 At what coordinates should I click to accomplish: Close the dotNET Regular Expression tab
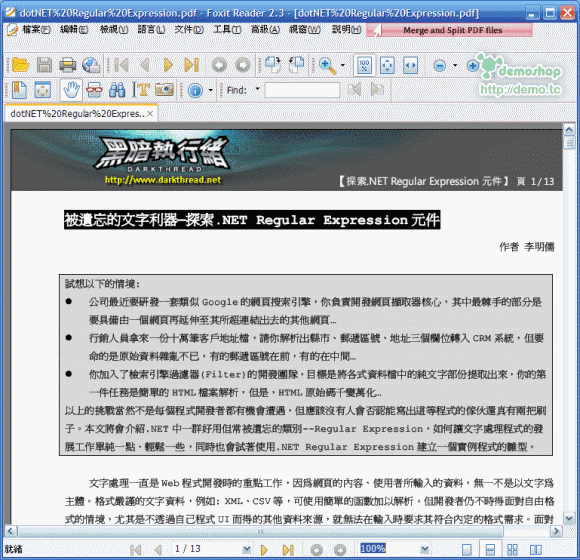(x=150, y=114)
